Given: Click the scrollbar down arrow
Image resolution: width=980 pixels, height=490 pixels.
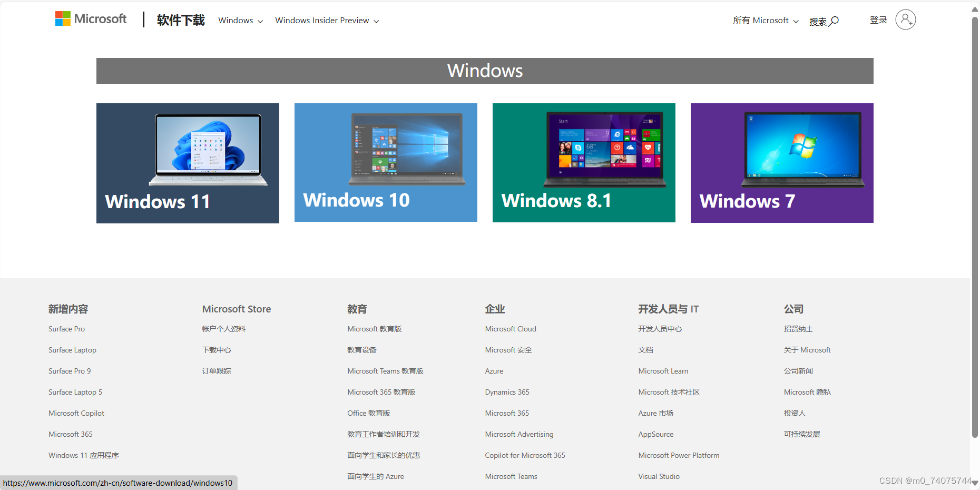Looking at the screenshot, I should point(975,483).
